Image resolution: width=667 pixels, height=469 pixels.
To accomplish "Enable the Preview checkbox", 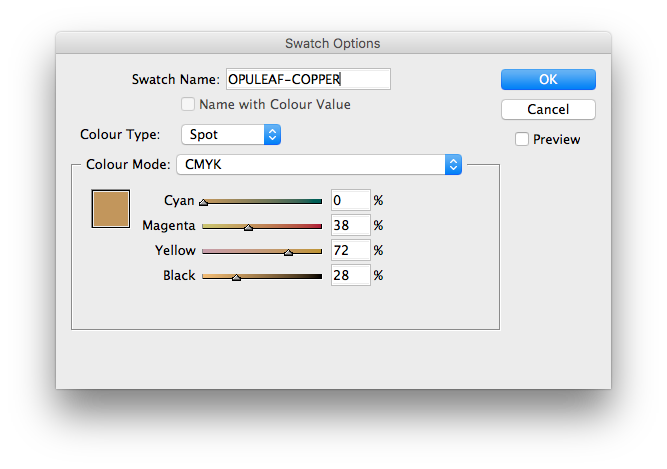I will pos(522,139).
